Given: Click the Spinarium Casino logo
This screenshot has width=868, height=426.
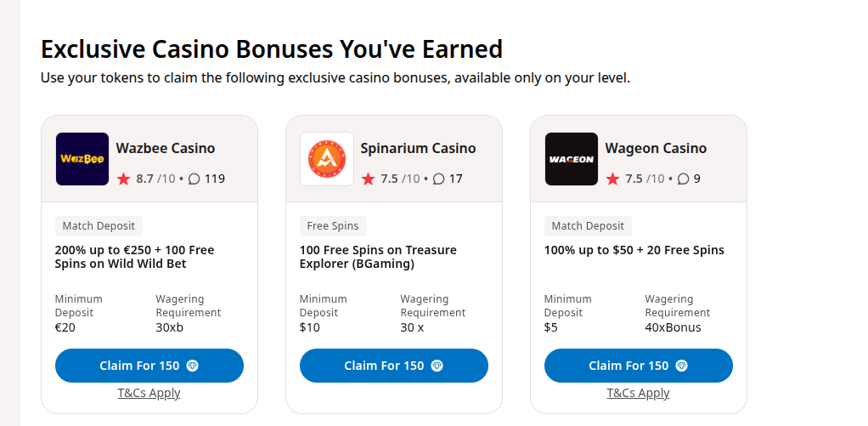Looking at the screenshot, I should click(327, 159).
